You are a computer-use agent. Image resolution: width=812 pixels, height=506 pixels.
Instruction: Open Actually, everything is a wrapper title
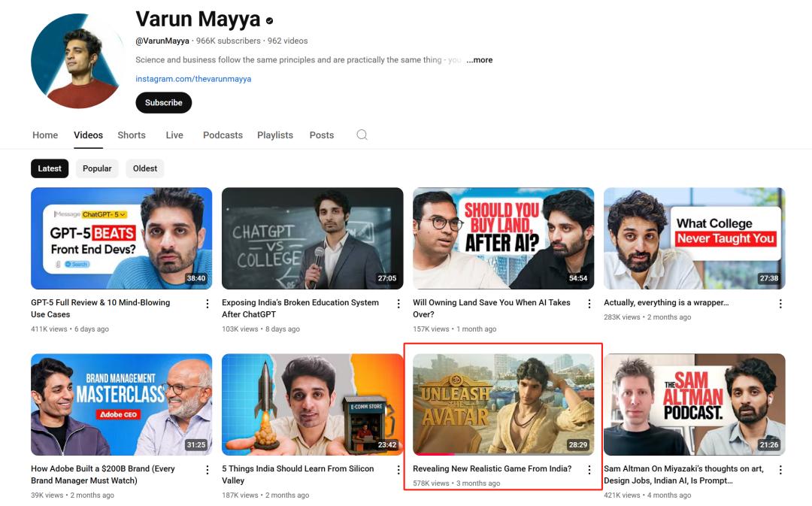tap(666, 302)
